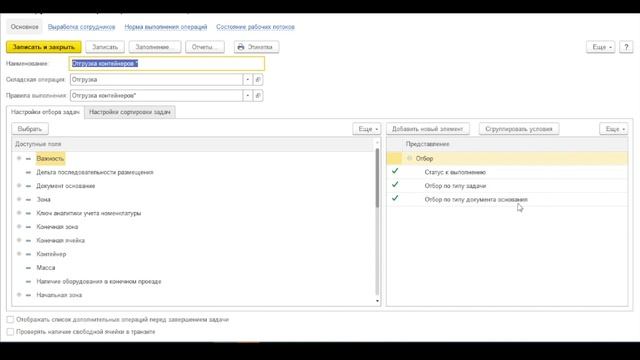
Task: Click Сгруппировать условия button
Action: pos(519,129)
